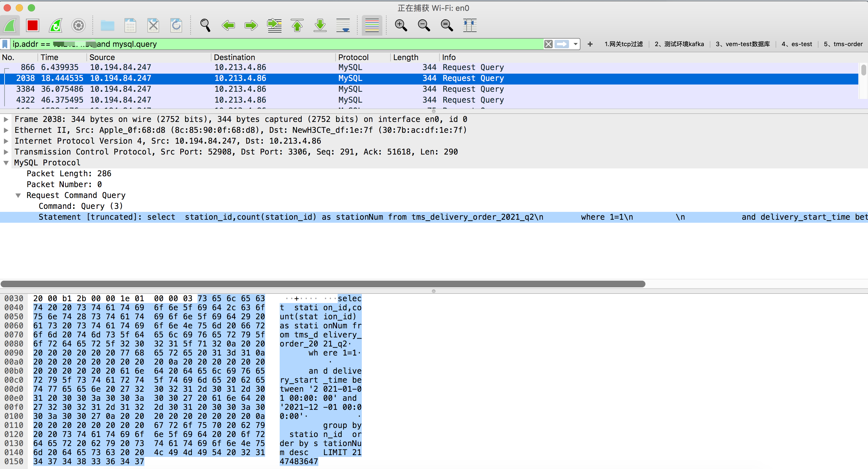Select the Packet Number: 0 field
Image resolution: width=868 pixels, height=469 pixels.
(64, 184)
